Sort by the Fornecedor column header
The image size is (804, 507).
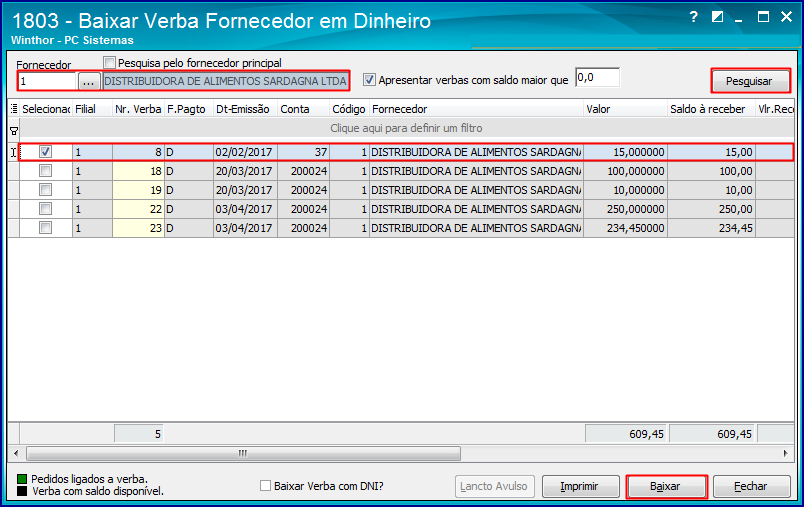(x=476, y=109)
